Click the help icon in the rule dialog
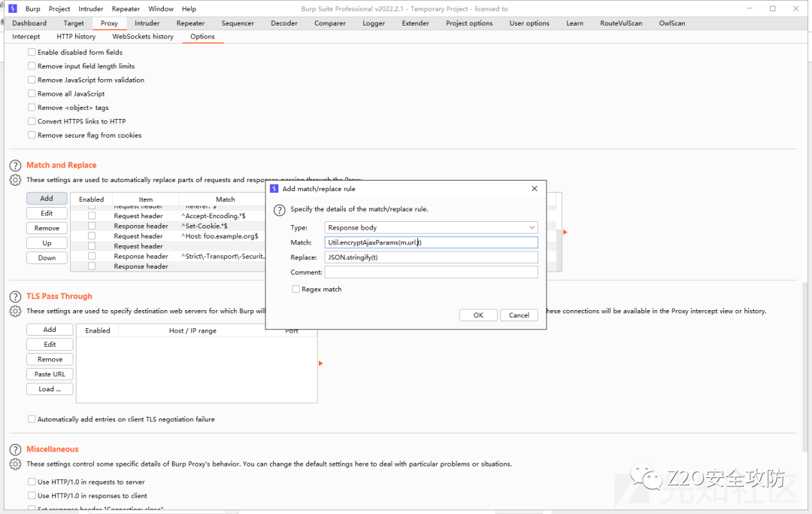 coord(280,210)
